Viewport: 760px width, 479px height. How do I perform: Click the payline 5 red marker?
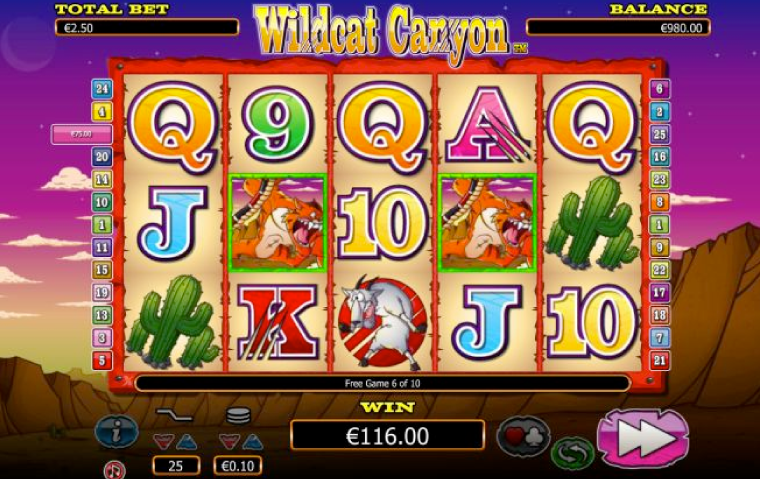pyautogui.click(x=102, y=360)
